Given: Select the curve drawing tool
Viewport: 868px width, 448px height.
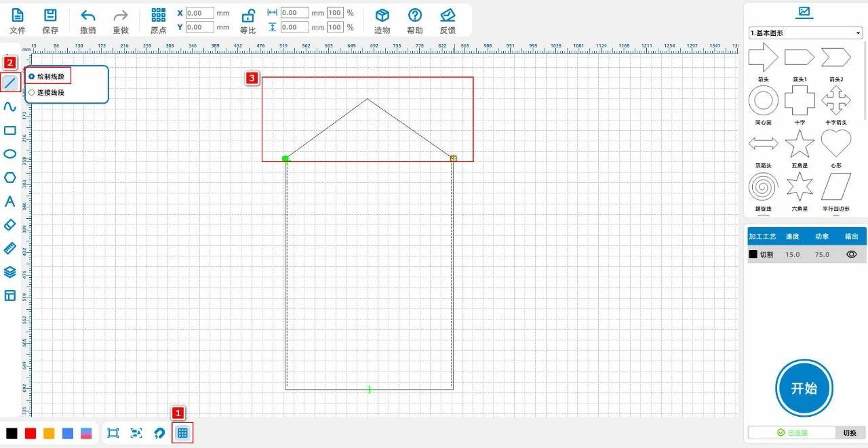Looking at the screenshot, I should click(x=10, y=107).
